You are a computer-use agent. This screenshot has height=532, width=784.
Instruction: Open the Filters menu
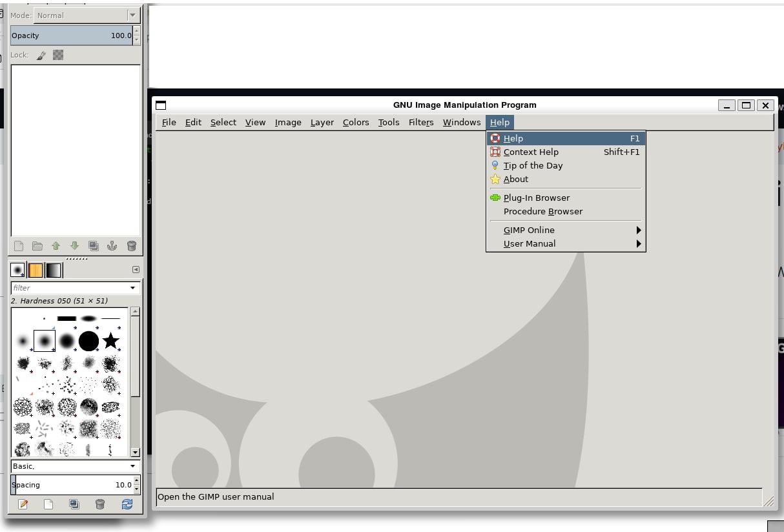[x=421, y=122]
